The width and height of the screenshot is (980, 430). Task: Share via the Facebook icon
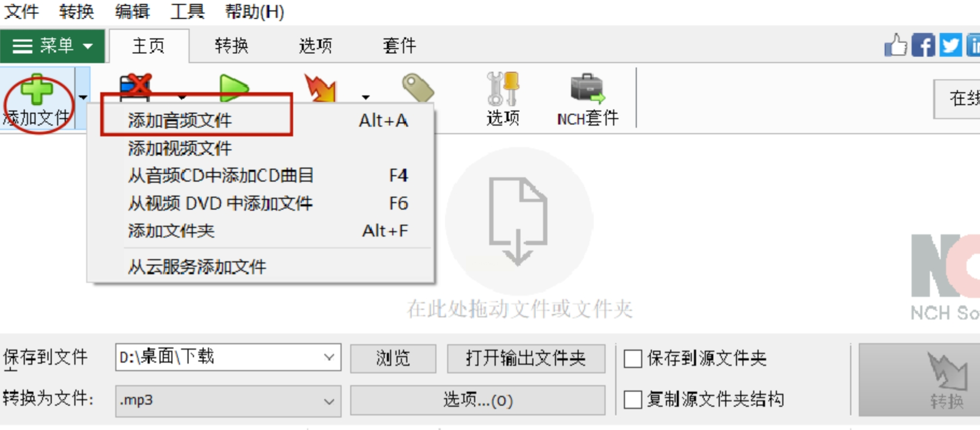point(923,45)
